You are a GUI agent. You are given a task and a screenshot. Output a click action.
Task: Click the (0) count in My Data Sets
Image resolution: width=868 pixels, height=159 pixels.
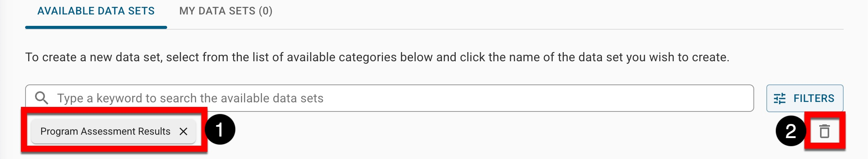266,11
